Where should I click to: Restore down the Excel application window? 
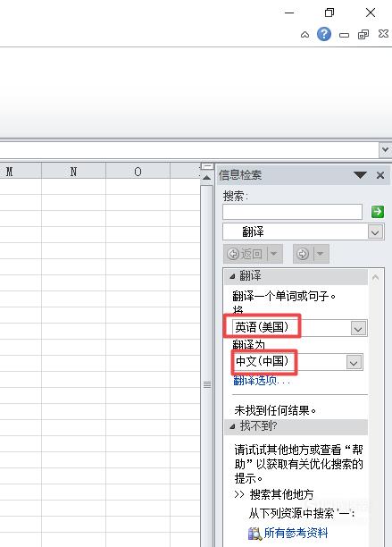coord(329,13)
